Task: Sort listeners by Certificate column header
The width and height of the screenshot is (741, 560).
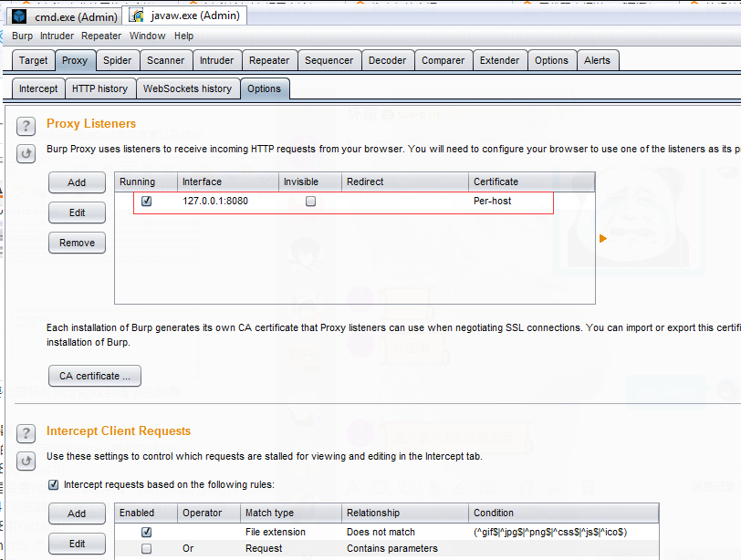Action: click(532, 181)
